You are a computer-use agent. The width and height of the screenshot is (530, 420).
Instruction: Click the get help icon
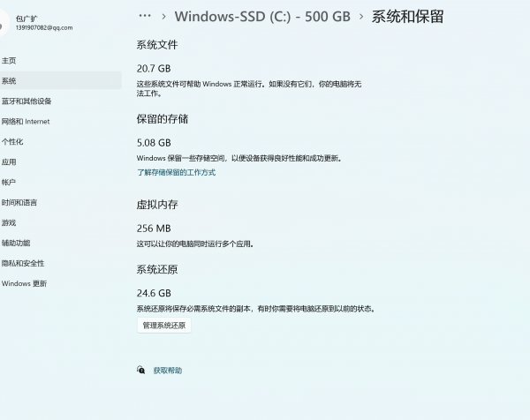tap(141, 370)
